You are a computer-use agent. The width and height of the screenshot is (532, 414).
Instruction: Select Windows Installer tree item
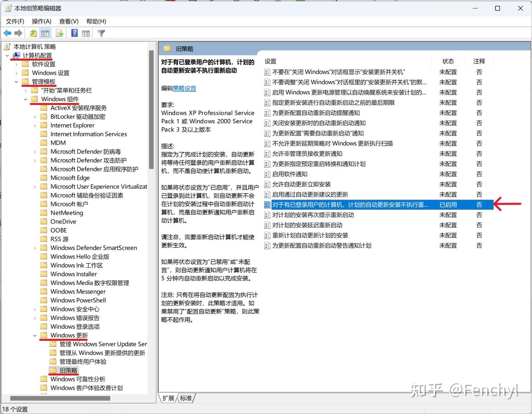73,274
